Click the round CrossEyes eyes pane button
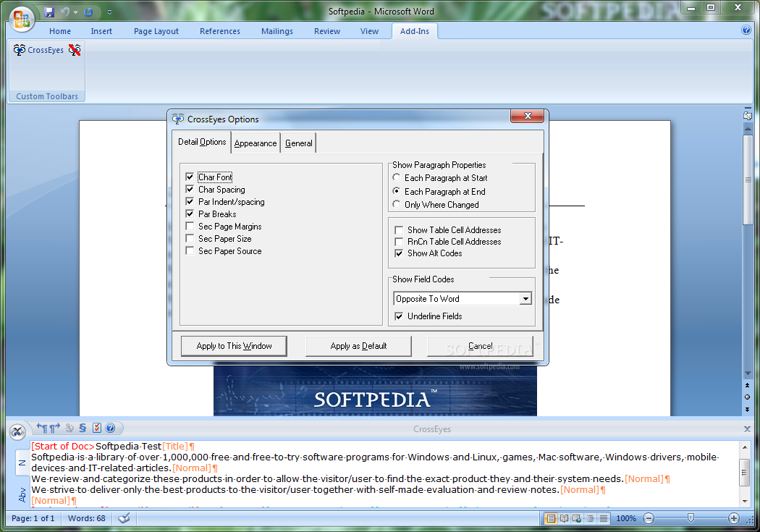 point(17,431)
